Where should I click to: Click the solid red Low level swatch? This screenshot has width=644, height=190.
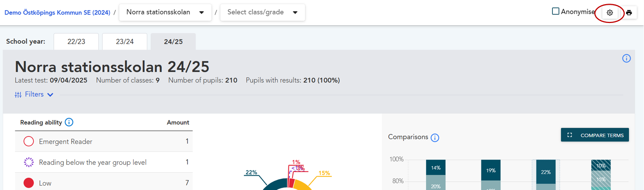(x=29, y=183)
